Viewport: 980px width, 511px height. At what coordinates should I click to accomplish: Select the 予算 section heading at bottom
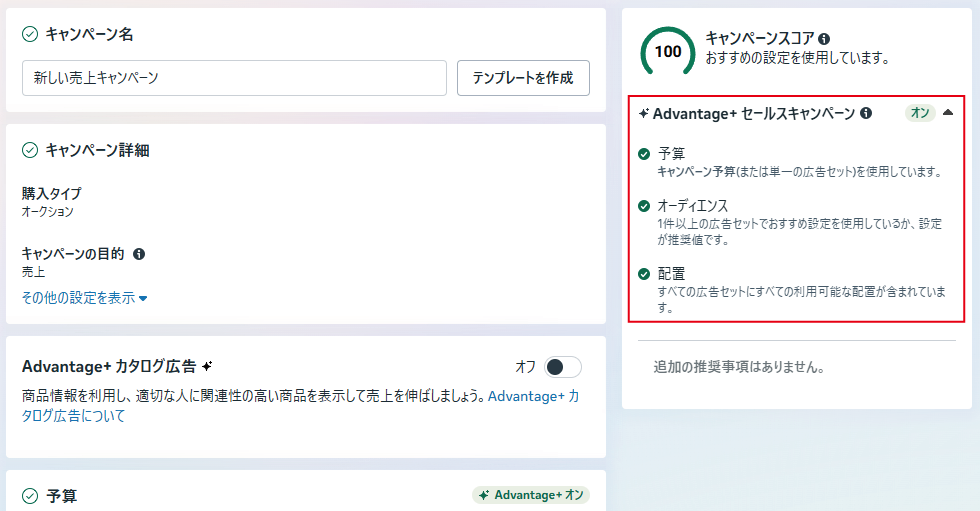[x=62, y=495]
